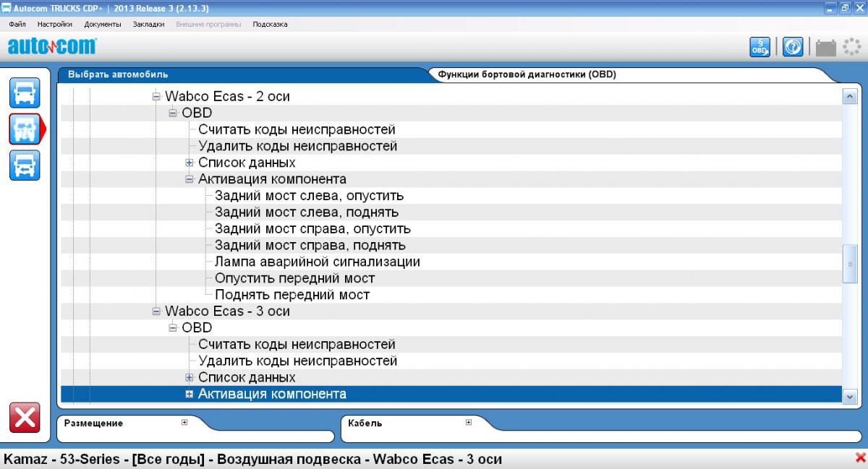Open the Подсказка menu
868x469 pixels.
[x=270, y=24]
